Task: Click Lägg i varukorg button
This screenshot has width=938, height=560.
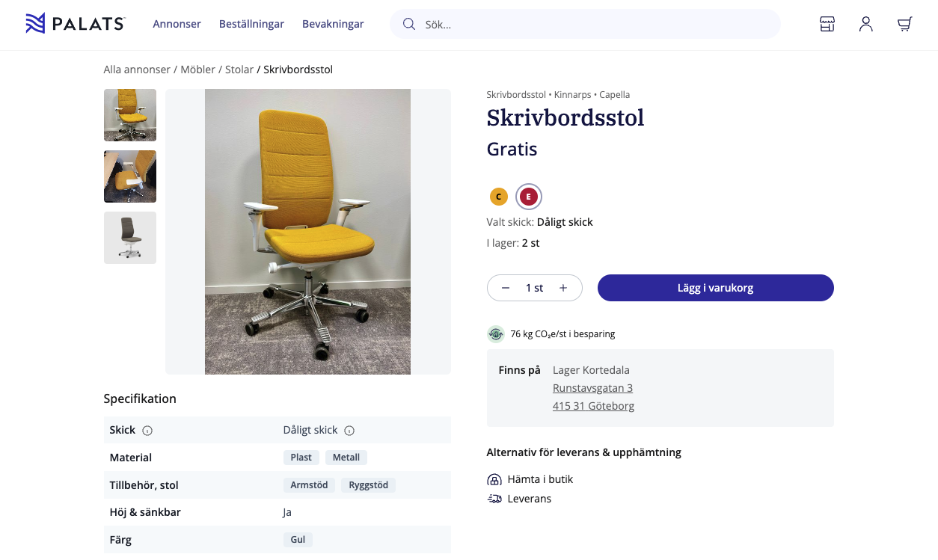Action: click(715, 288)
